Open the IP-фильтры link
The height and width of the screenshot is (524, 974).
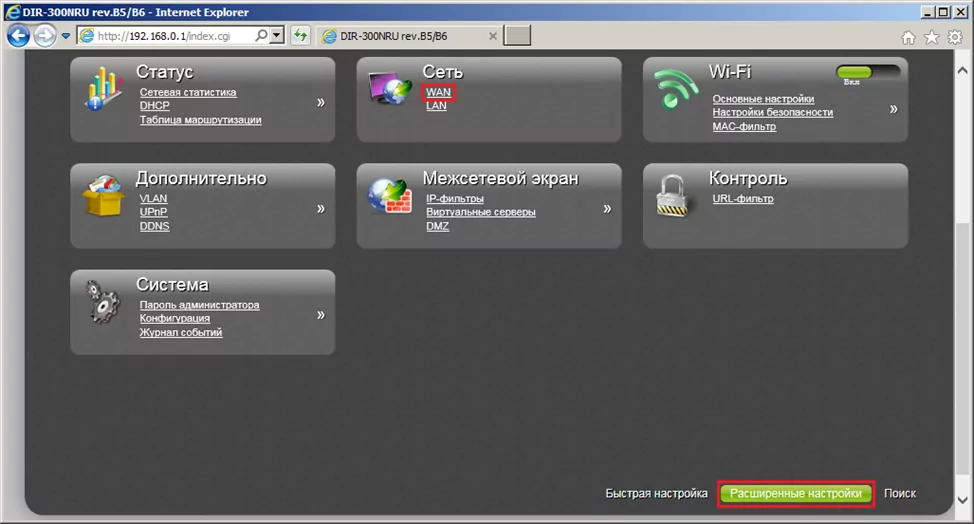tap(455, 199)
